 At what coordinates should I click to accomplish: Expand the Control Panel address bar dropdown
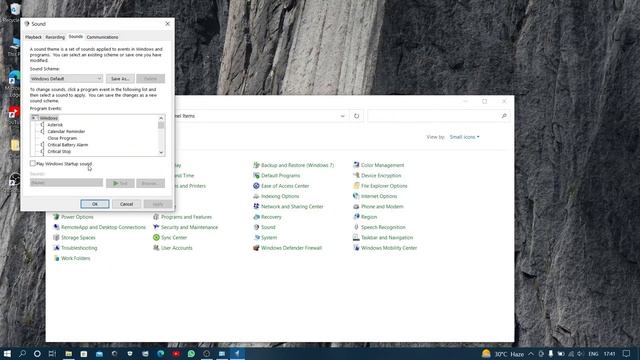[x=342, y=116]
